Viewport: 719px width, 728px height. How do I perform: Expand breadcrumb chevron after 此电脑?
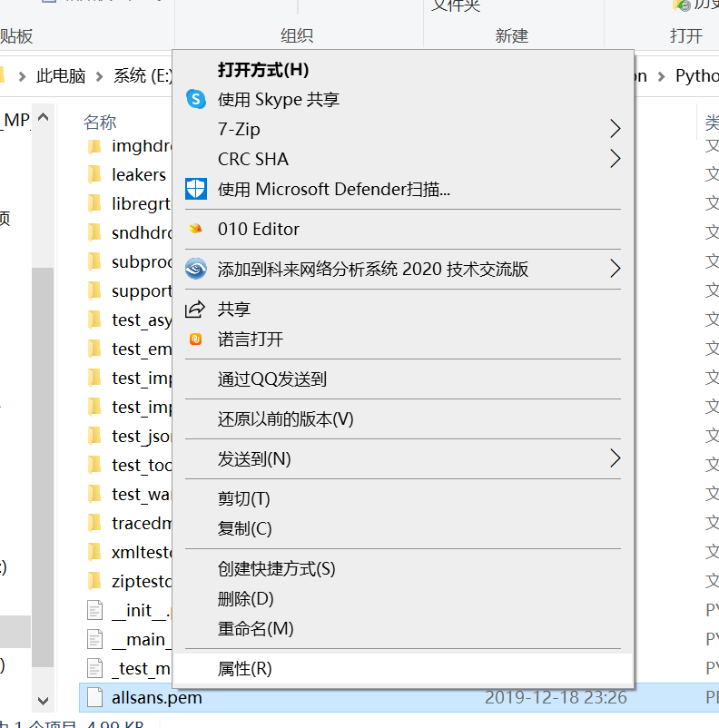point(99,76)
